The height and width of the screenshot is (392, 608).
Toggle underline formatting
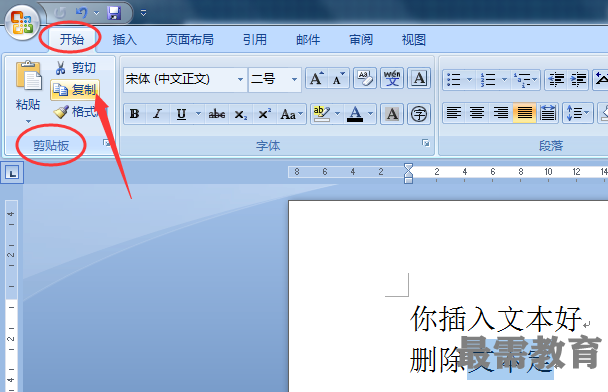(181, 114)
